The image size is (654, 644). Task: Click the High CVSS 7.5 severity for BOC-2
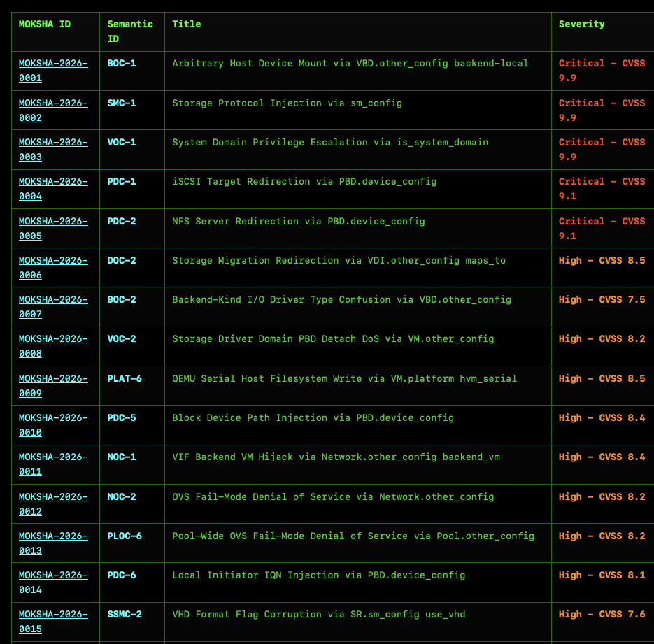pyautogui.click(x=602, y=300)
